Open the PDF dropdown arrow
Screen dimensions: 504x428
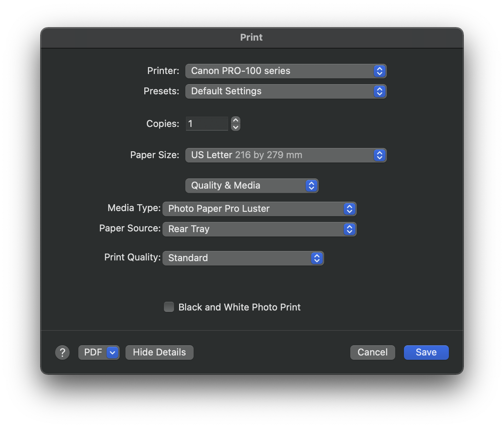(x=112, y=353)
